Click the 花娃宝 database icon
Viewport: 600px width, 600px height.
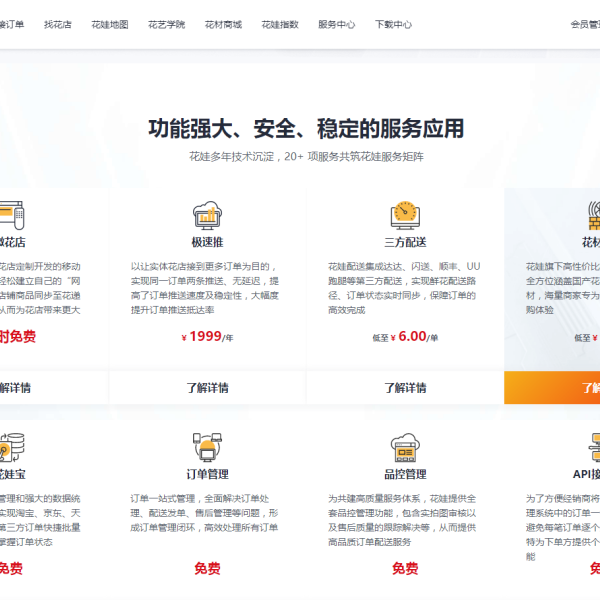12,447
